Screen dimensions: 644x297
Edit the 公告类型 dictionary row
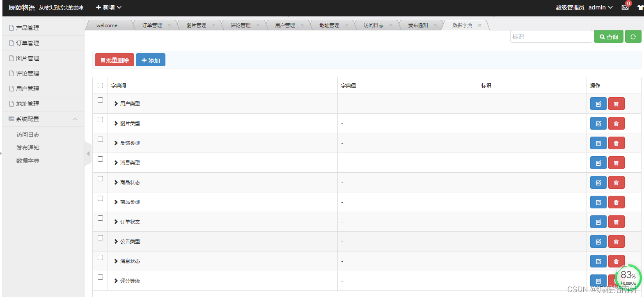[598, 242]
